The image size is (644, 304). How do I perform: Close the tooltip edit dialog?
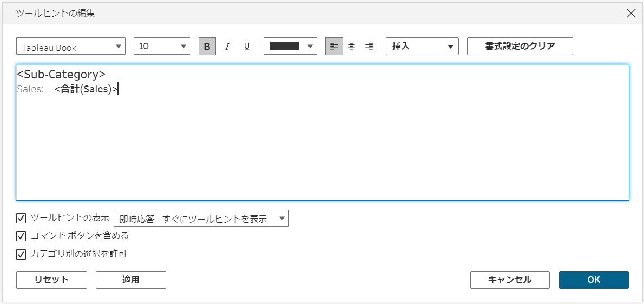631,13
